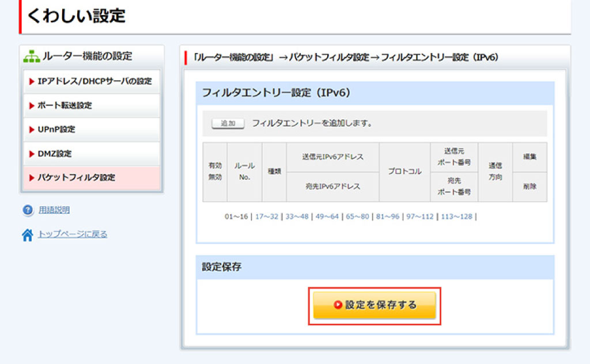The image size is (590, 364).
Task: Switch to entries 49~64
Action: tap(327, 217)
